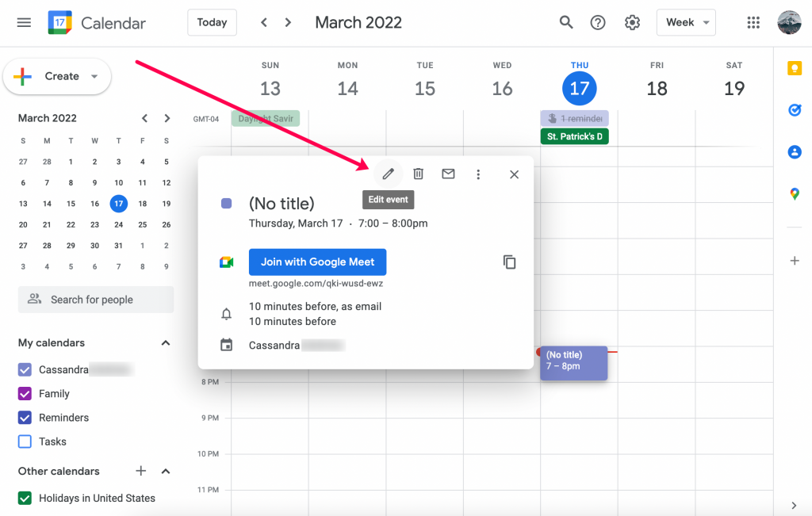Open Google Tasks in side panel
812x516 pixels.
pos(795,109)
